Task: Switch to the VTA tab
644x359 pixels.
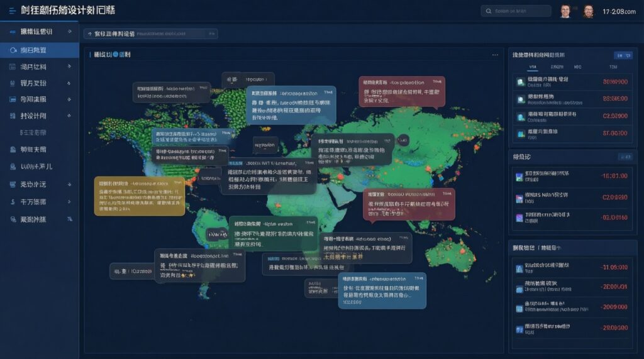Action: point(533,67)
